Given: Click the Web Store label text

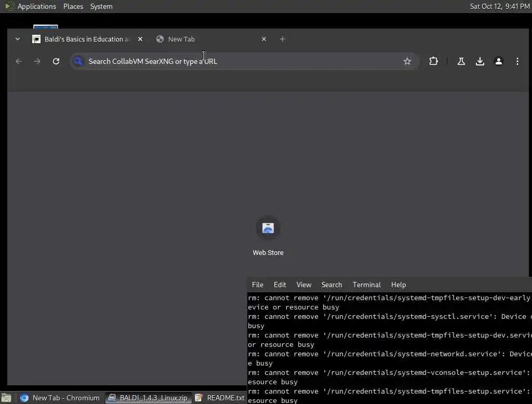Looking at the screenshot, I should (268, 253).
